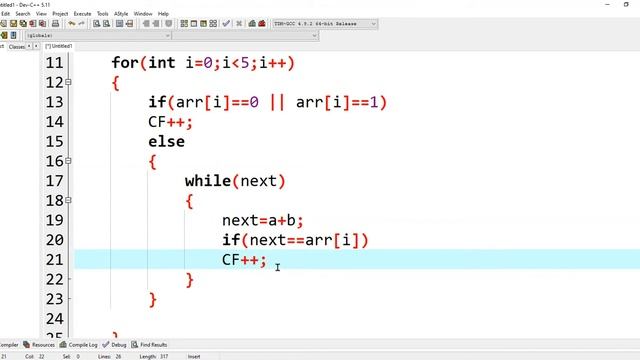The width and height of the screenshot is (640, 360).
Task: Stop execution with the X toolbar icon
Action: [x=239, y=24]
